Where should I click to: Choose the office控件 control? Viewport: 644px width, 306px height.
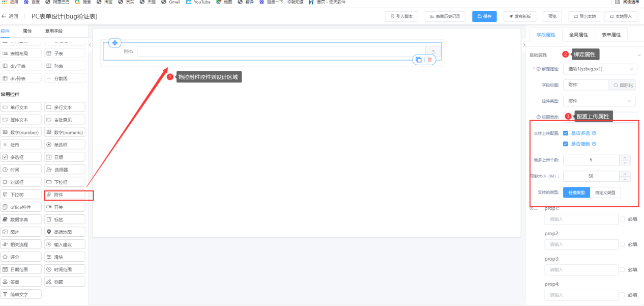click(21, 207)
